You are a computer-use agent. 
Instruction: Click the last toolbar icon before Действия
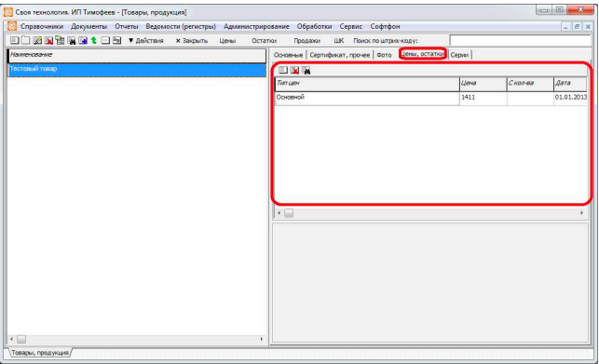(116, 40)
